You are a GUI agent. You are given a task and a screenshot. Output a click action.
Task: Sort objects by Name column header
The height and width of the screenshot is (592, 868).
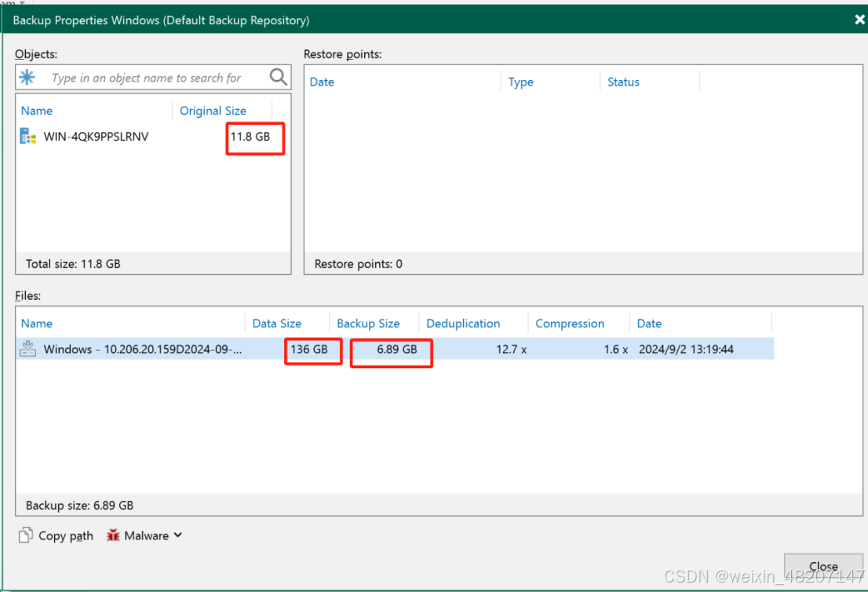37,111
